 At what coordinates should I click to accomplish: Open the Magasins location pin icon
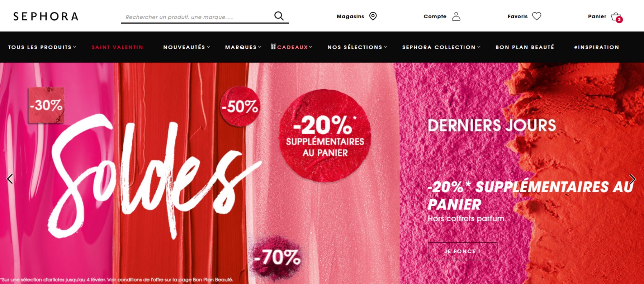[373, 16]
